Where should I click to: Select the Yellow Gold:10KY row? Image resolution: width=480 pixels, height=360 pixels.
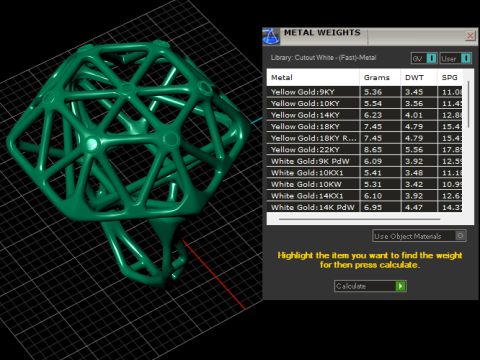364,103
